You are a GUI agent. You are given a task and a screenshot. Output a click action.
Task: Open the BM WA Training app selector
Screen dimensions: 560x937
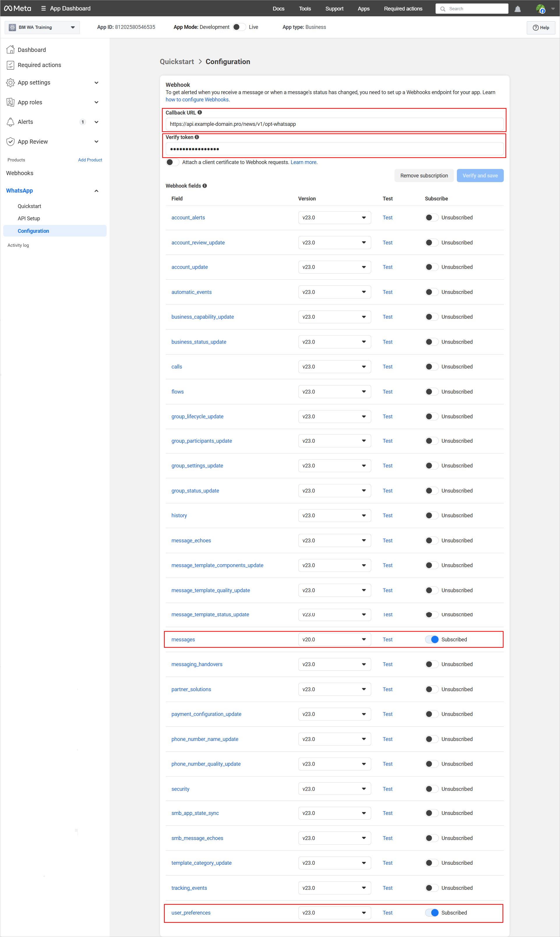coord(42,27)
